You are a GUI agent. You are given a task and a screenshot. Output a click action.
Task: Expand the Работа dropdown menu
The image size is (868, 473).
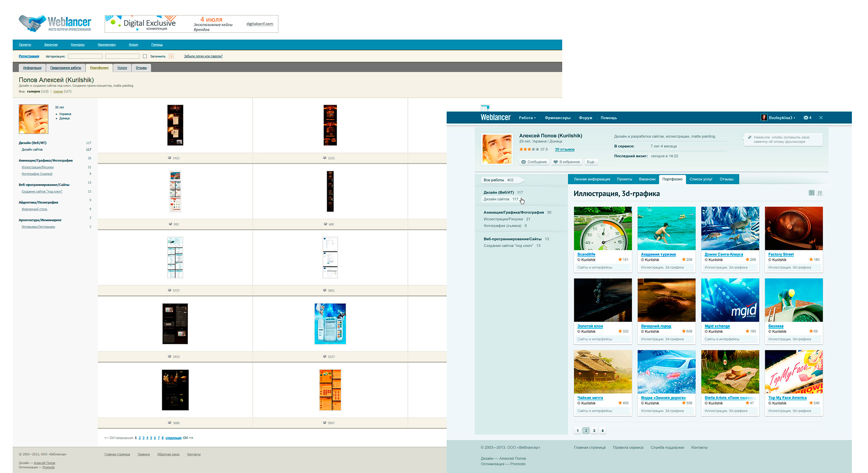pyautogui.click(x=527, y=117)
